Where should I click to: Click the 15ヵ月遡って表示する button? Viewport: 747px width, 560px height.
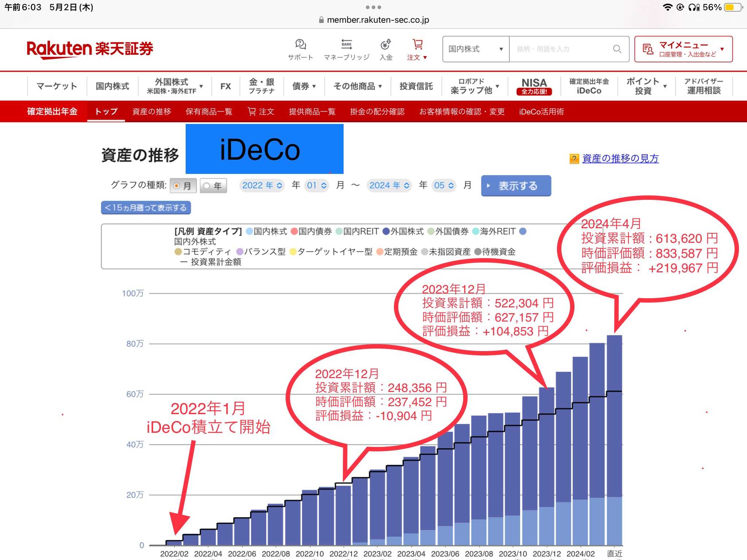[x=146, y=208]
